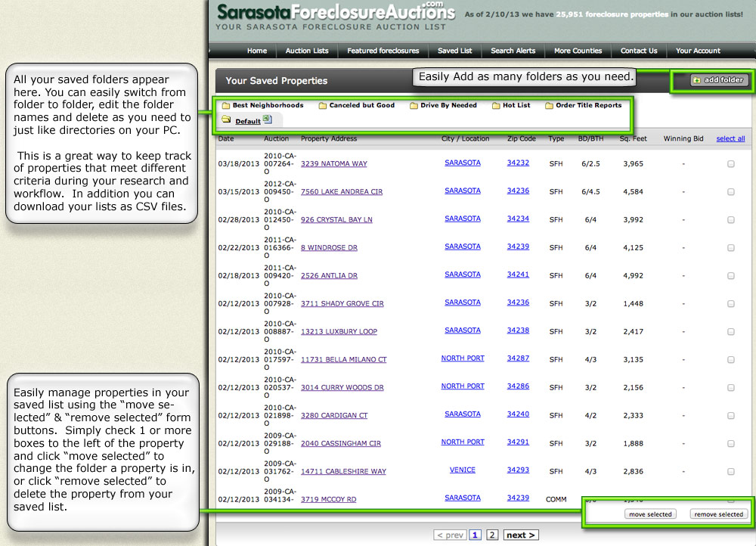The width and height of the screenshot is (756, 546).
Task: Tick the 926 Crystal Bay Ln checkbox
Action: coord(731,220)
